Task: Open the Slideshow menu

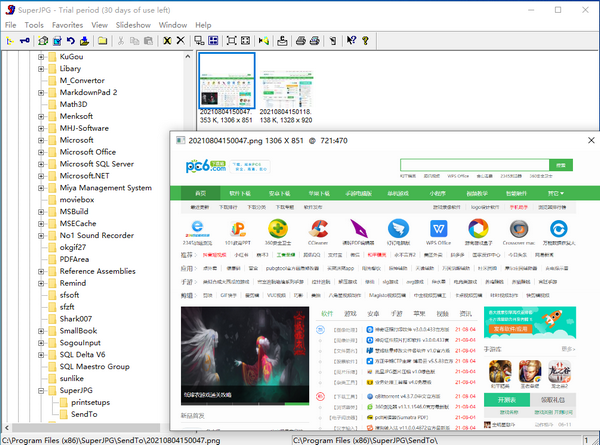Action: [133, 25]
